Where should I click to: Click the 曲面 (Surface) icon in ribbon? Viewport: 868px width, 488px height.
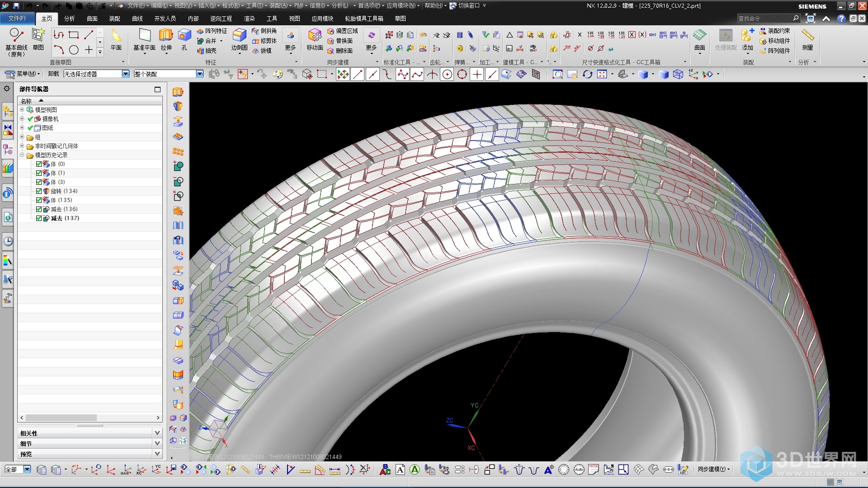coord(699,39)
